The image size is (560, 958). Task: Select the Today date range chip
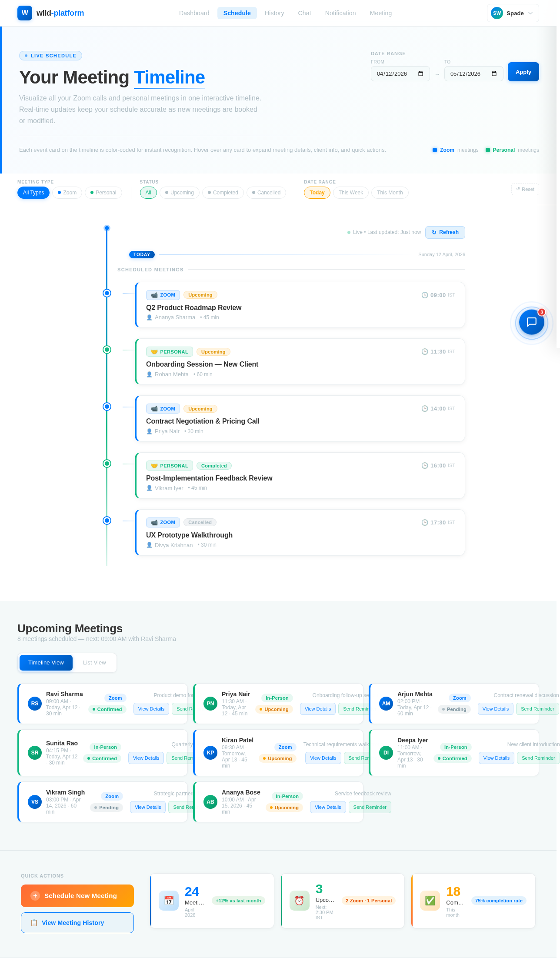[317, 193]
